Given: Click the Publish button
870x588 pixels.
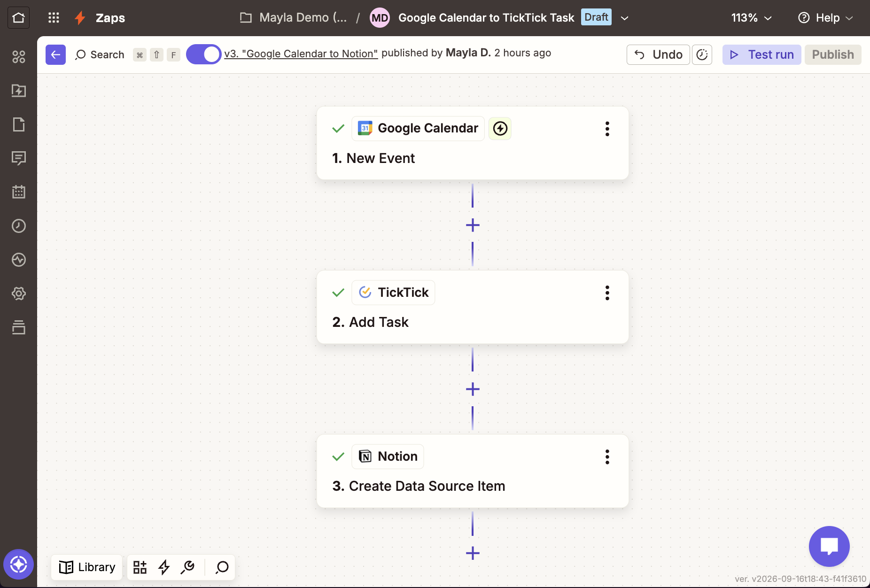Looking at the screenshot, I should [833, 54].
